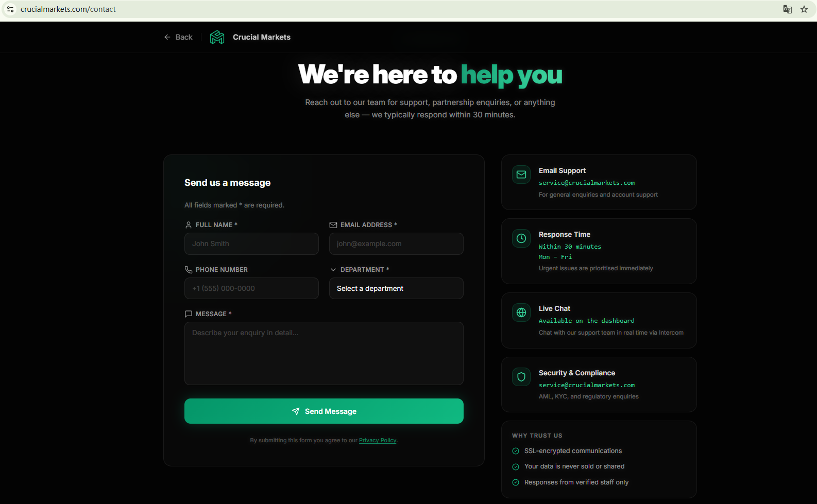Click the Security & Compliance shield icon
Viewport: 817px width, 504px height.
point(521,377)
